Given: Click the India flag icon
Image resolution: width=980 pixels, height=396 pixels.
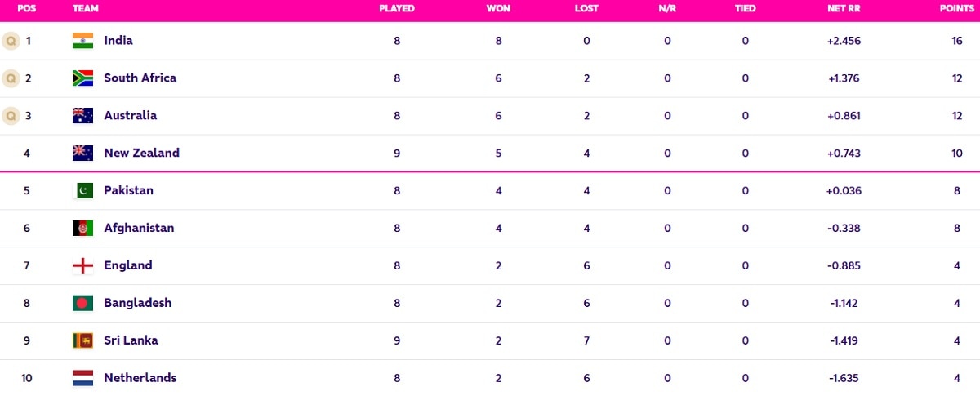Looking at the screenshot, I should click(82, 41).
